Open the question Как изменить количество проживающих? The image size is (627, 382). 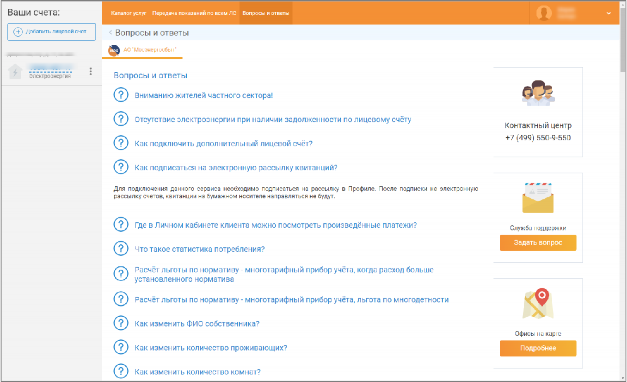pyautogui.click(x=211, y=348)
